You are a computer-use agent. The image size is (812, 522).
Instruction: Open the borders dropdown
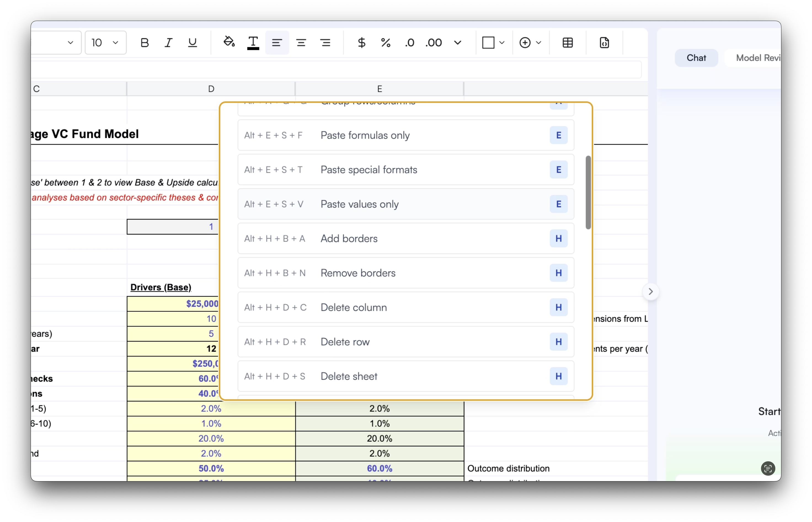493,43
